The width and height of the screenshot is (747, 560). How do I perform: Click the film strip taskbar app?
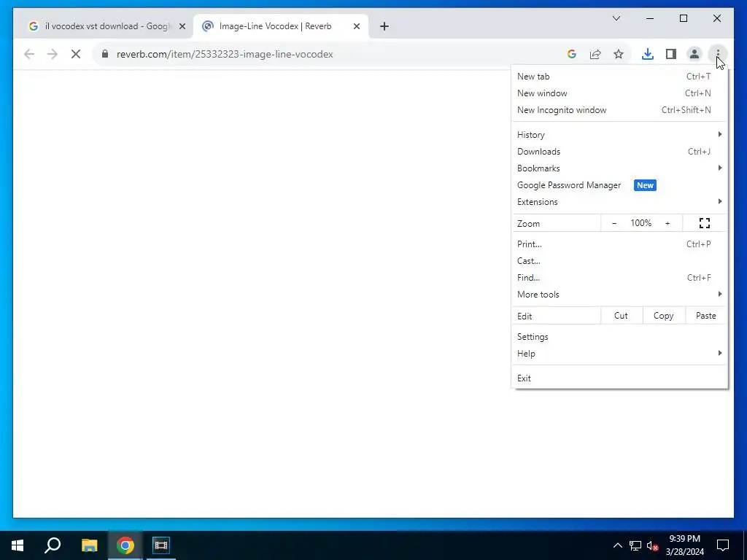tap(161, 545)
